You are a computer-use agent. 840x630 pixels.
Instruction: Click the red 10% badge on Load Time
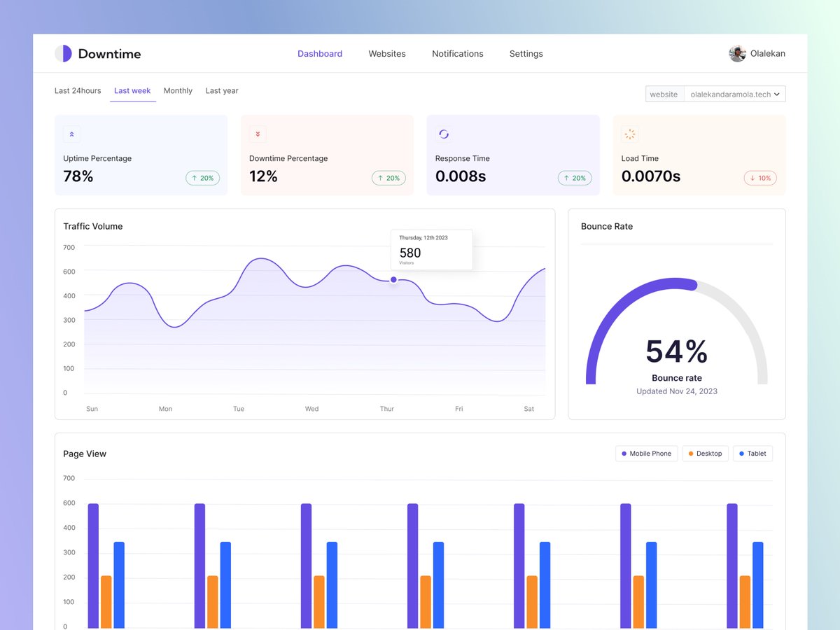tap(760, 178)
